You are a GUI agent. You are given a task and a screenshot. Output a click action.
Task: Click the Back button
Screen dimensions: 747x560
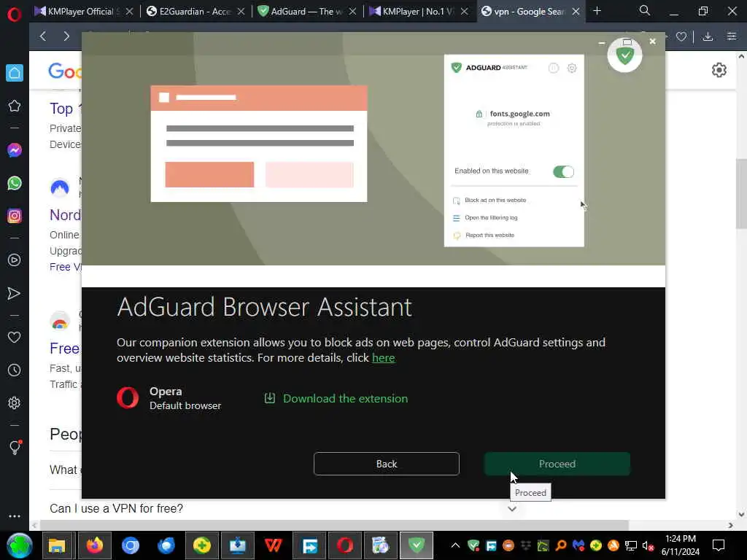[387, 464]
